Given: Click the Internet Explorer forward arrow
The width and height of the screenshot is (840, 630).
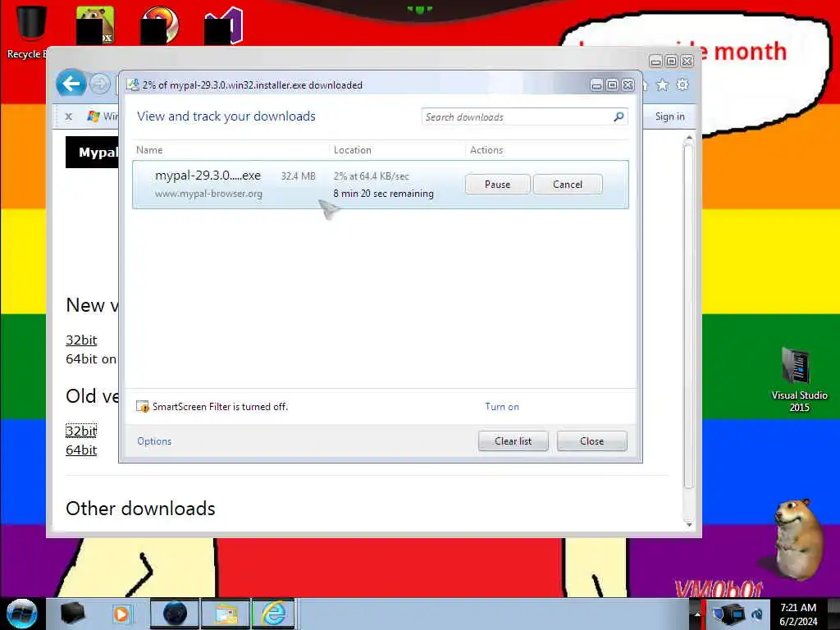Looking at the screenshot, I should 99,84.
